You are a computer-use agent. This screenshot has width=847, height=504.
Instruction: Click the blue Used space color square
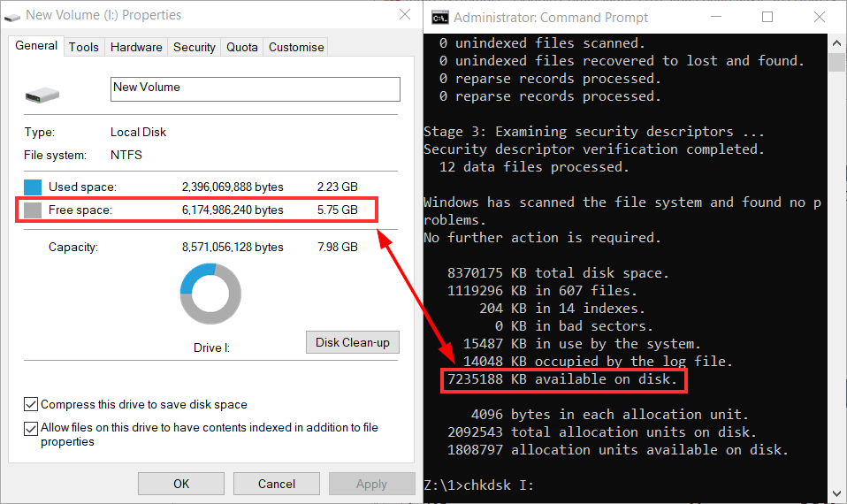click(33, 187)
